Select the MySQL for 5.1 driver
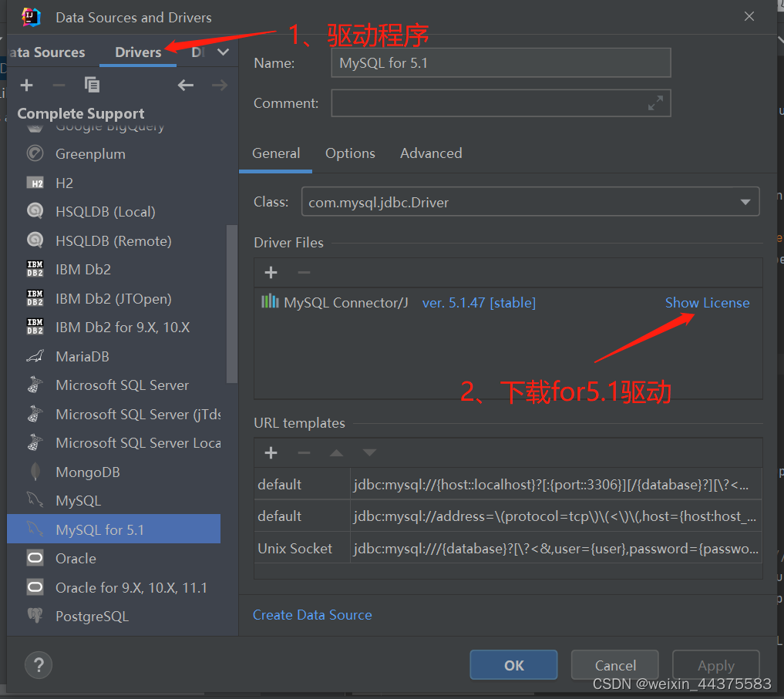Screen dimensions: 784x699 click(x=113, y=529)
